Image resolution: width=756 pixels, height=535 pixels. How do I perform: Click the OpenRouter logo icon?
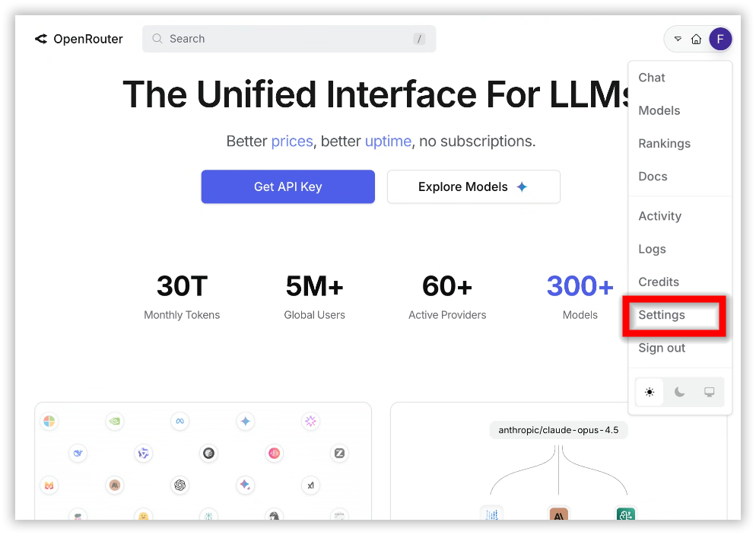coord(41,39)
